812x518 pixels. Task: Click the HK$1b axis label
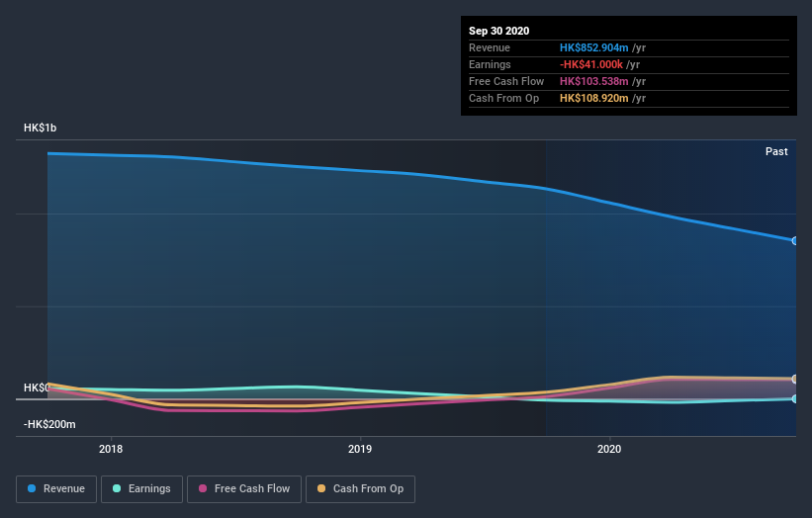pyautogui.click(x=40, y=128)
